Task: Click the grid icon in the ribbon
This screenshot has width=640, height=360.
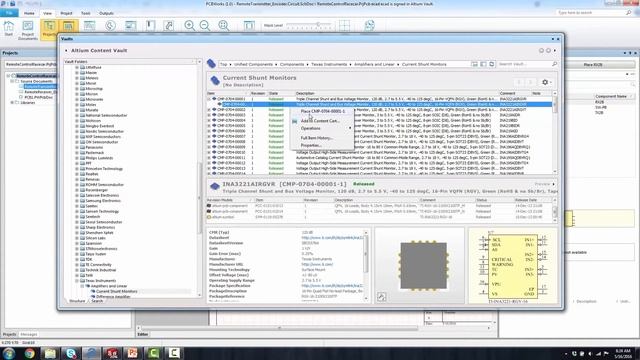Action: (344, 25)
